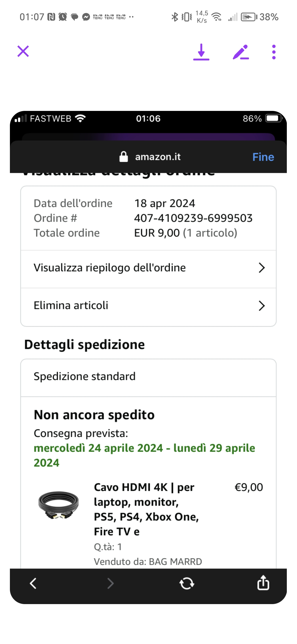Download the screenshot image
Viewport: 297px width, 644px height.
coord(201,52)
